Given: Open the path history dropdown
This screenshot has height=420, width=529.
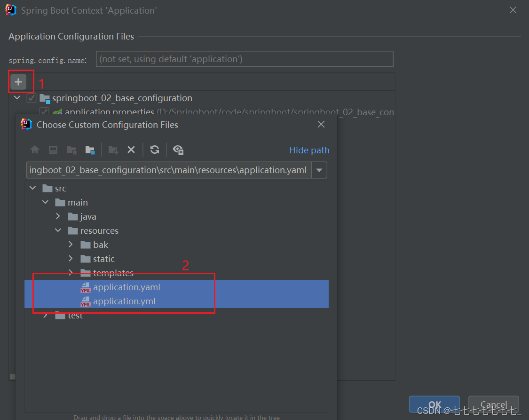Looking at the screenshot, I should (319, 170).
